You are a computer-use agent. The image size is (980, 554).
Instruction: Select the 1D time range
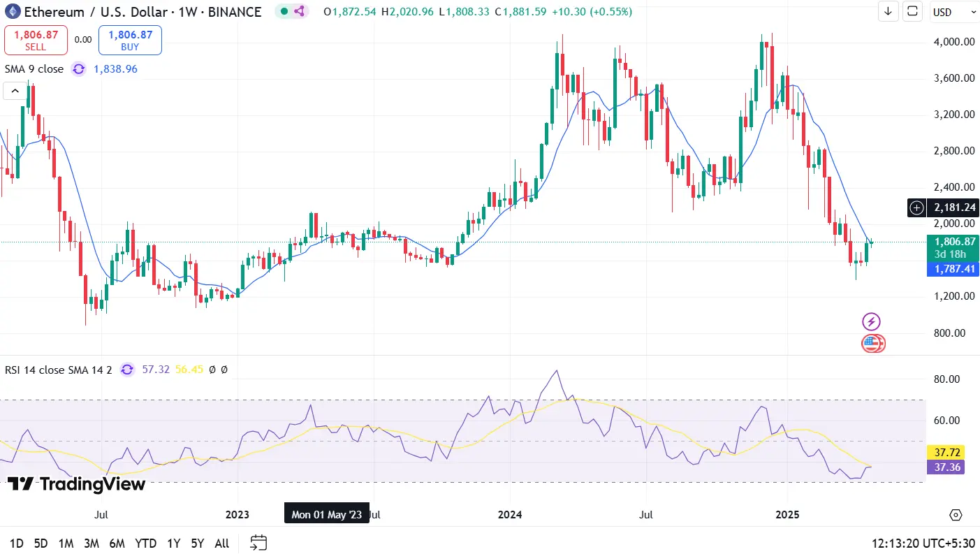16,544
